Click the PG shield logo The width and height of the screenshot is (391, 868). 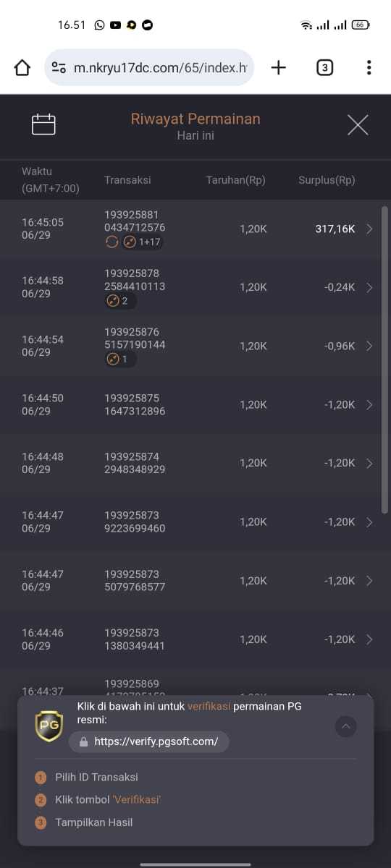49,726
